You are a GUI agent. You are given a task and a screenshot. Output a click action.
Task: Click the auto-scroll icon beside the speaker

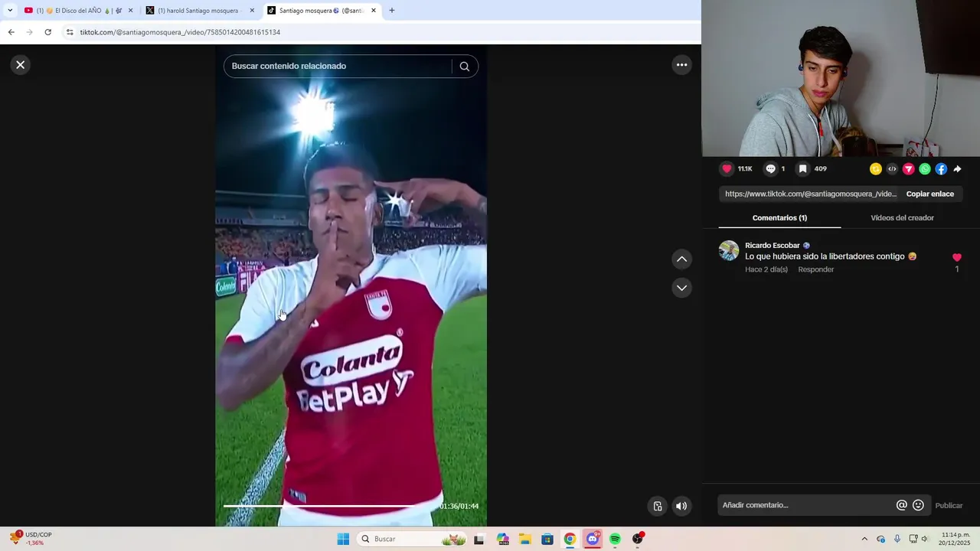tap(657, 506)
